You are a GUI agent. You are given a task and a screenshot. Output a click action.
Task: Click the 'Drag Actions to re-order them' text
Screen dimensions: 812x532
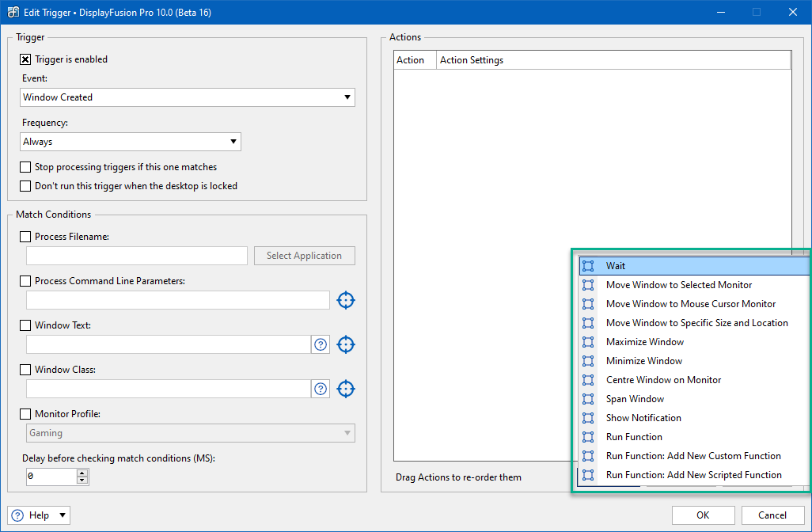pos(458,477)
